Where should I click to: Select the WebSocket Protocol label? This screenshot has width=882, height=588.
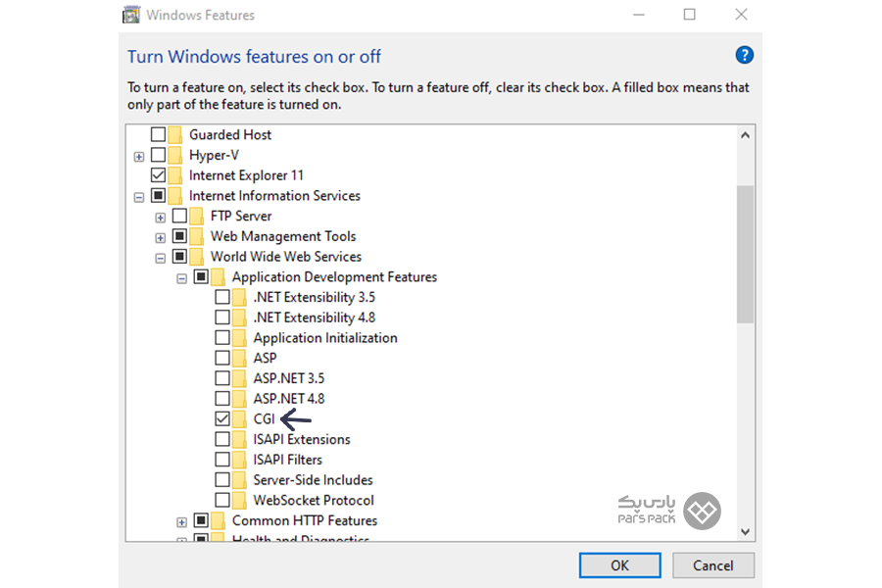pyautogui.click(x=314, y=500)
